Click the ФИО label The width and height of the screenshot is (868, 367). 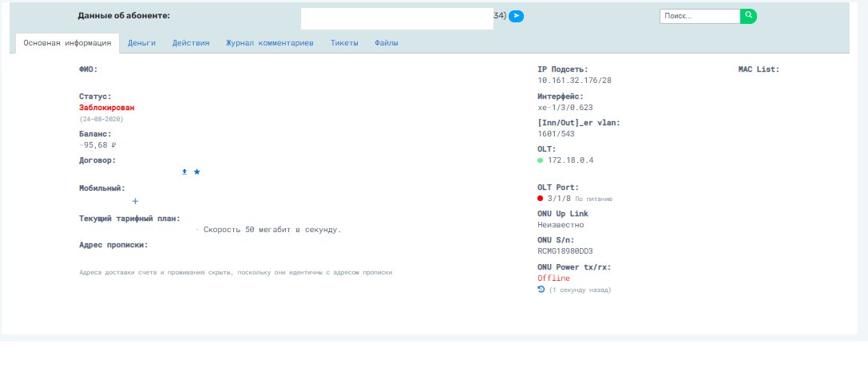click(x=88, y=69)
